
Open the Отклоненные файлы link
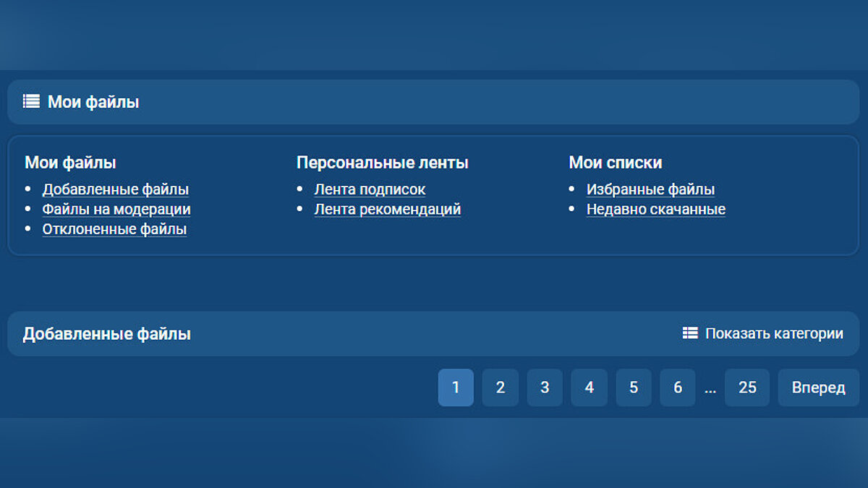pos(114,229)
